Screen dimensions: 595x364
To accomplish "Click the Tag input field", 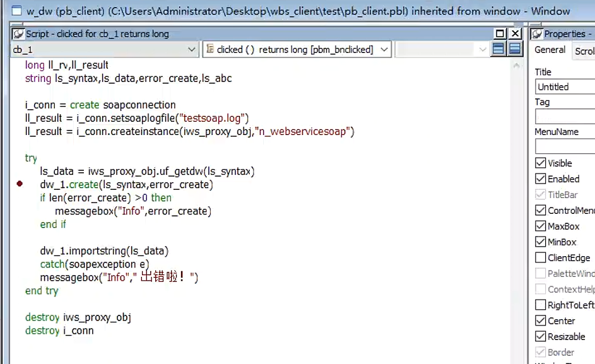I will pyautogui.click(x=565, y=117).
